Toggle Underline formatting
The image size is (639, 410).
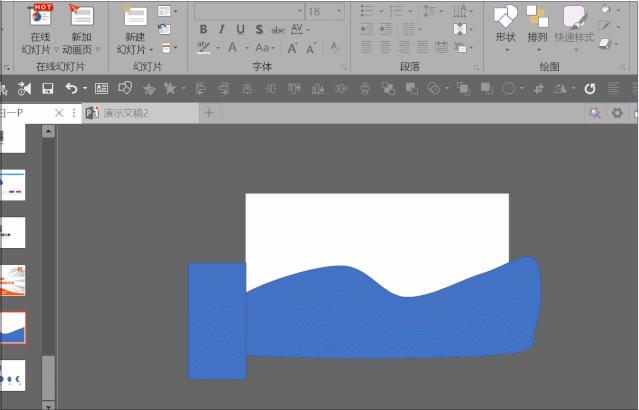pos(238,30)
